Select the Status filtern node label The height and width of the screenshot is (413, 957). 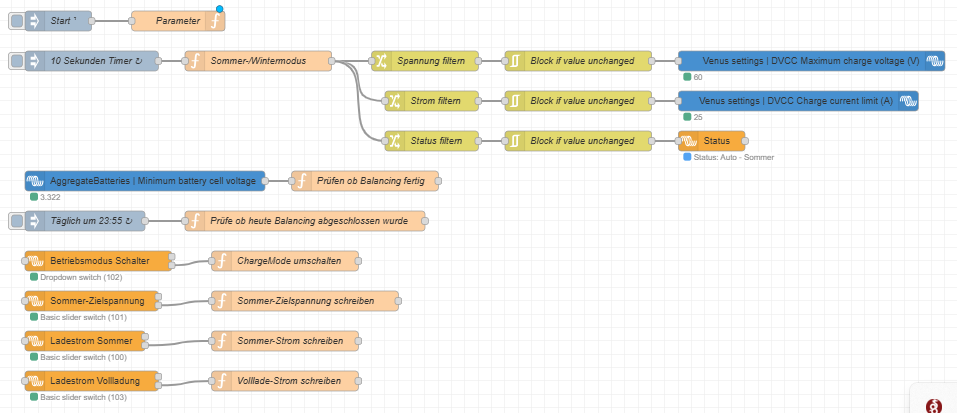(x=436, y=141)
